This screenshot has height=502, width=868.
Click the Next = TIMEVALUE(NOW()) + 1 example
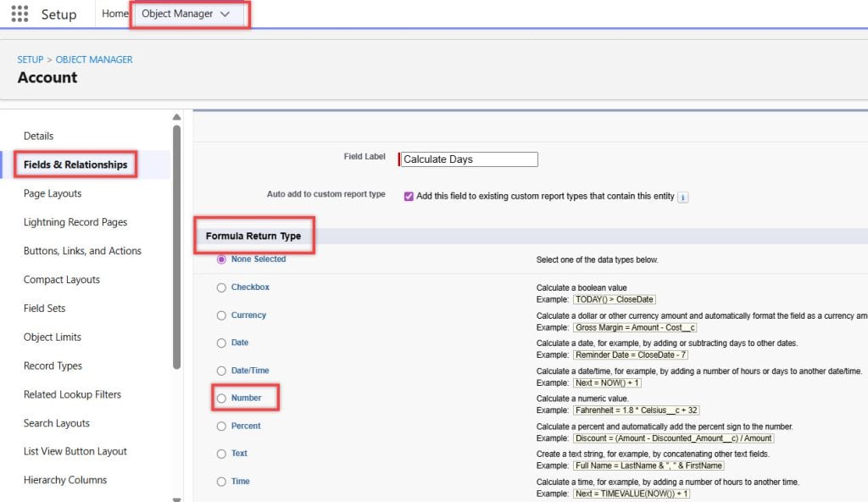pyautogui.click(x=632, y=494)
